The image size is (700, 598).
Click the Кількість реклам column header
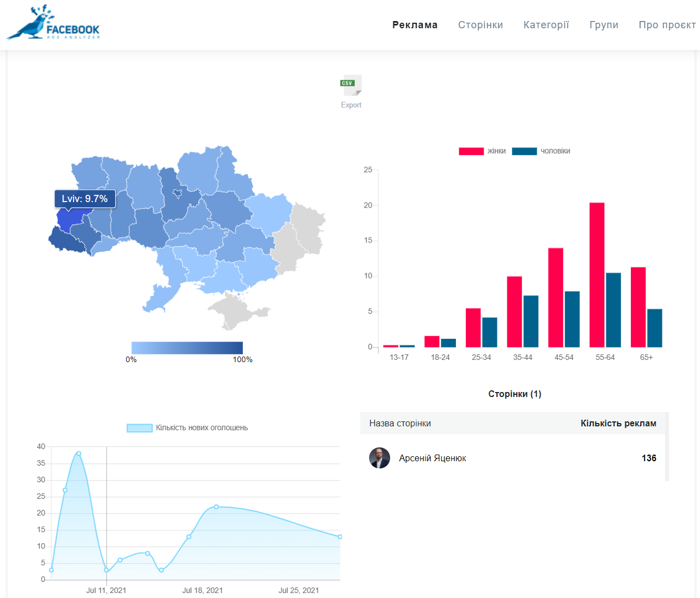click(618, 424)
